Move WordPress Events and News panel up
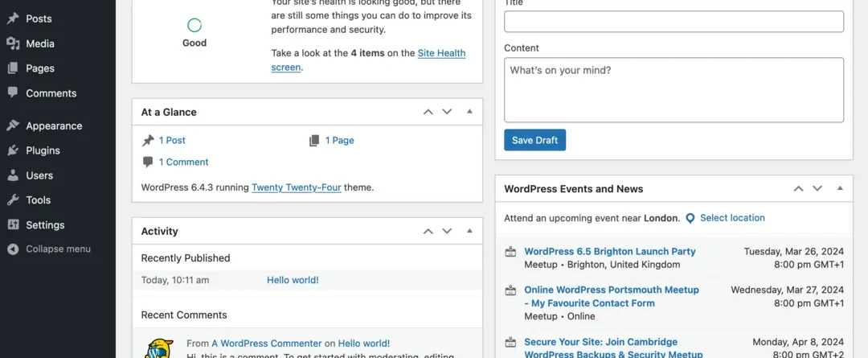 click(798, 188)
